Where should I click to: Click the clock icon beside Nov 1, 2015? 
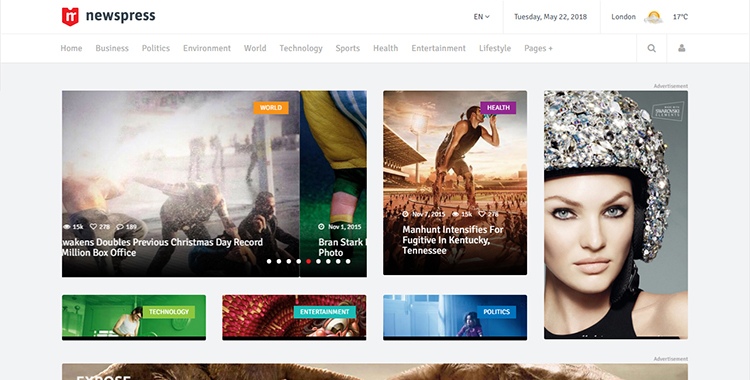point(321,227)
